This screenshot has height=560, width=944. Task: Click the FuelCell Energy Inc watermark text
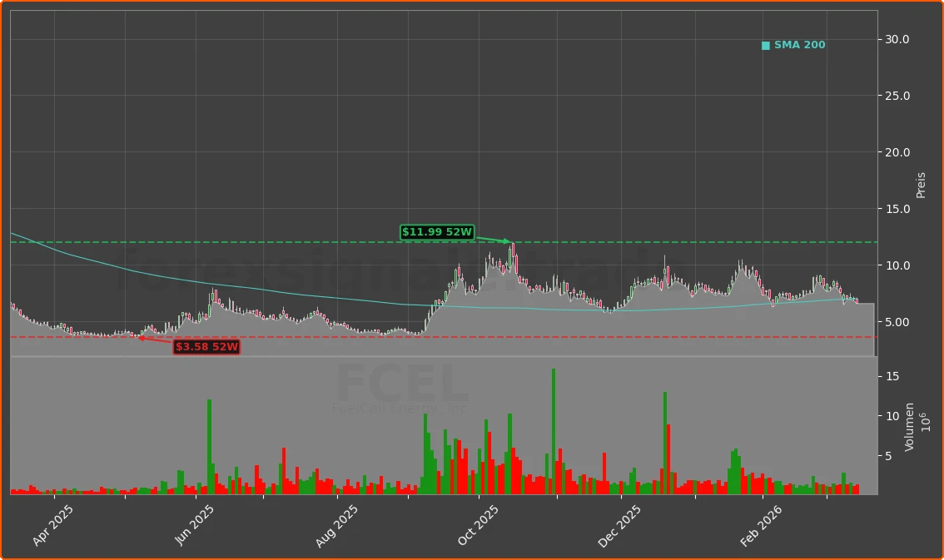[400, 408]
